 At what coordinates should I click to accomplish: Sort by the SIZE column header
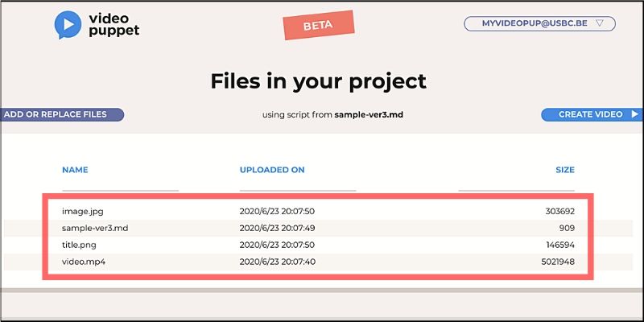[x=565, y=170]
